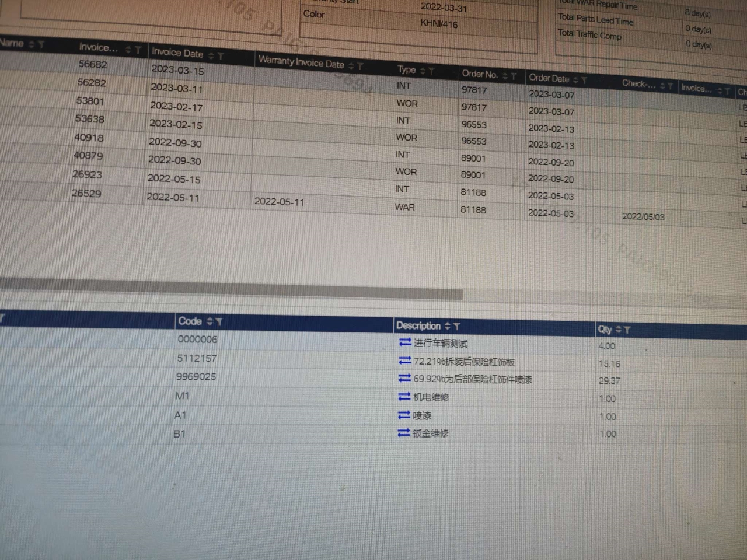Click the invoice date 2023-03-15

(177, 70)
